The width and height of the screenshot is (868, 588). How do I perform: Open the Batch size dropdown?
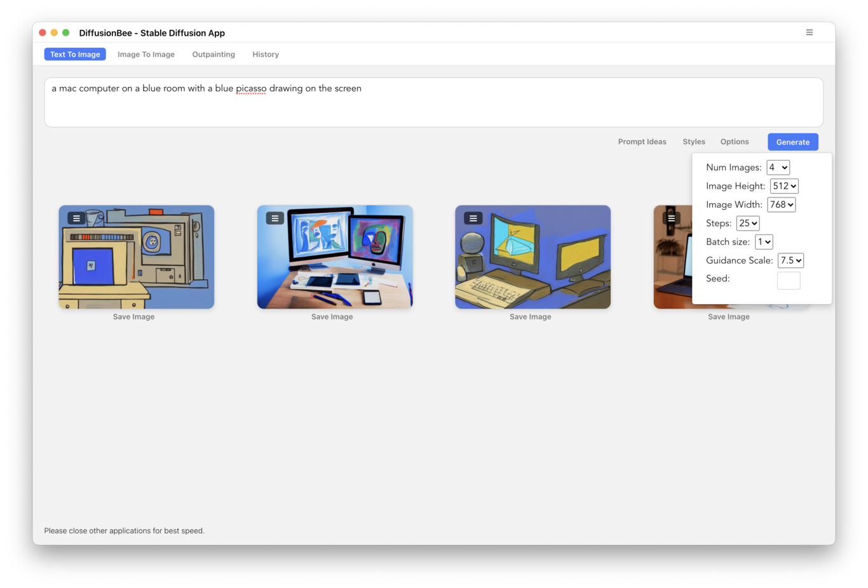(x=764, y=242)
